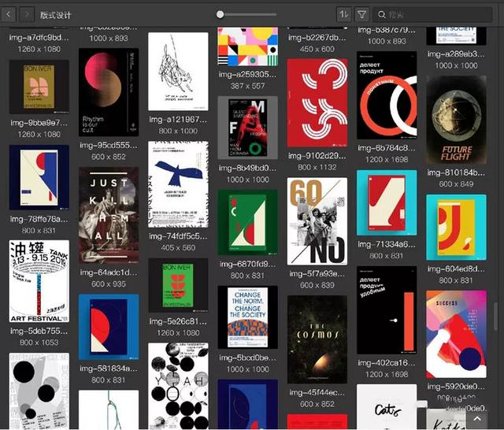
Task: Open the Just Kill Them All poster
Action: pyautogui.click(x=109, y=215)
